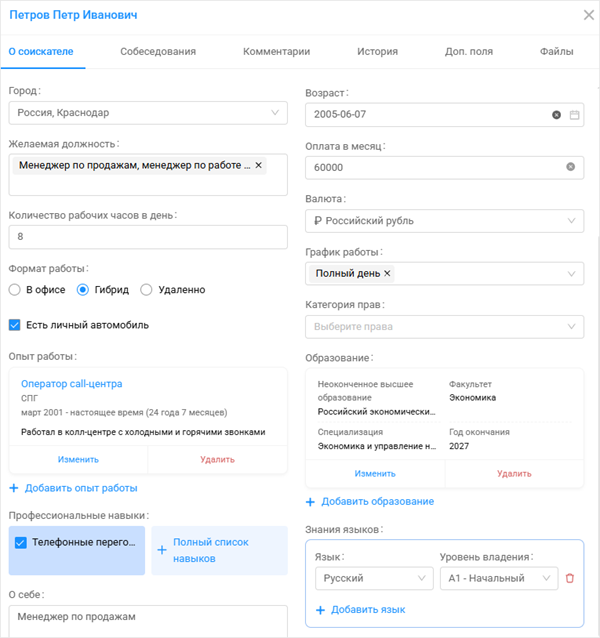Toggle Есть личный автомобиль checkbox
600x638 pixels.
pyautogui.click(x=15, y=325)
